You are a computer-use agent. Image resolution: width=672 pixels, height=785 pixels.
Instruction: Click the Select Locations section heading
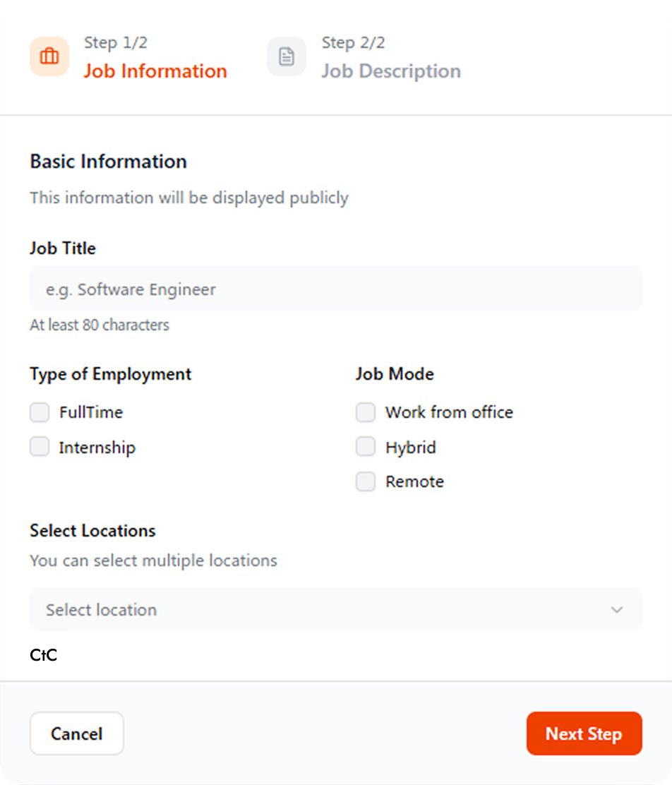point(92,530)
